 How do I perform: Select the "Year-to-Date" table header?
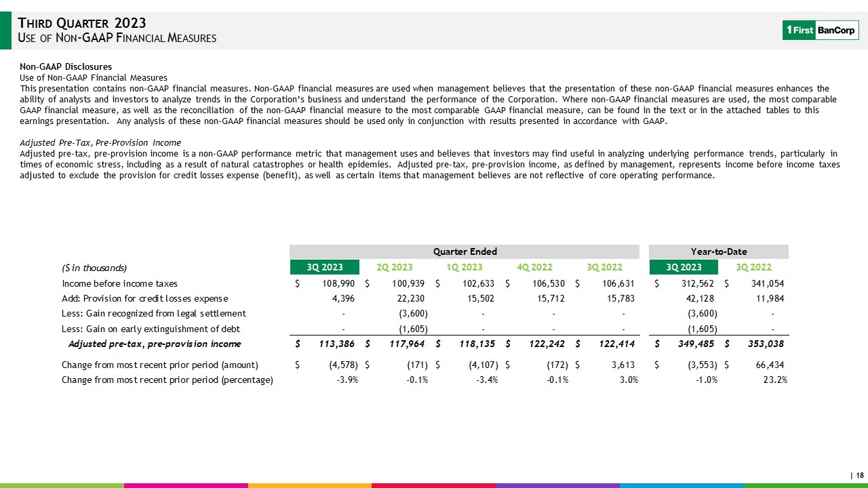click(718, 251)
